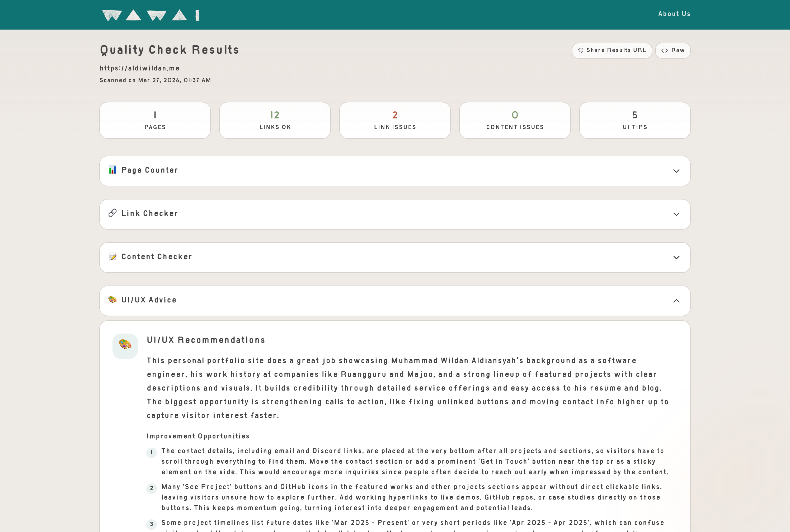
Task: Open the Raw results view
Action: [673, 51]
